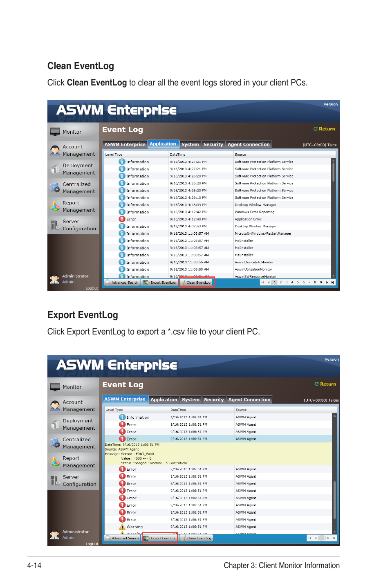Click Return link in lower screenshot
The width and height of the screenshot is (390, 588).
(325, 384)
